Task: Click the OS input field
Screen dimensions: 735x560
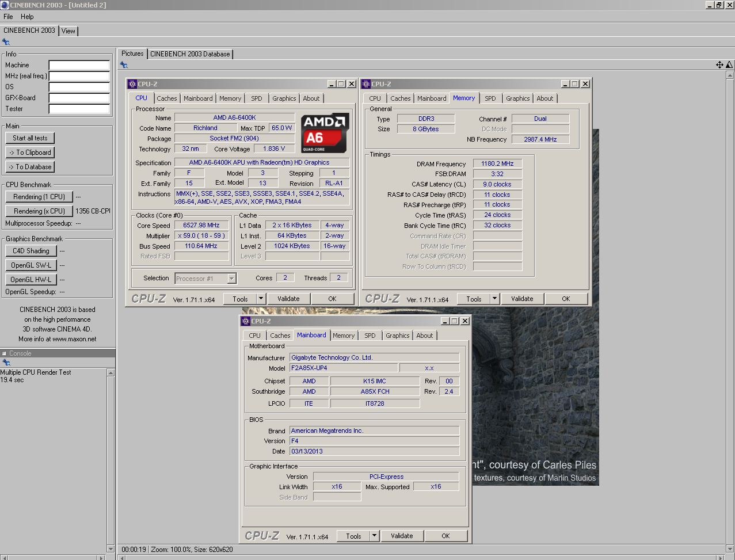Action: point(79,87)
